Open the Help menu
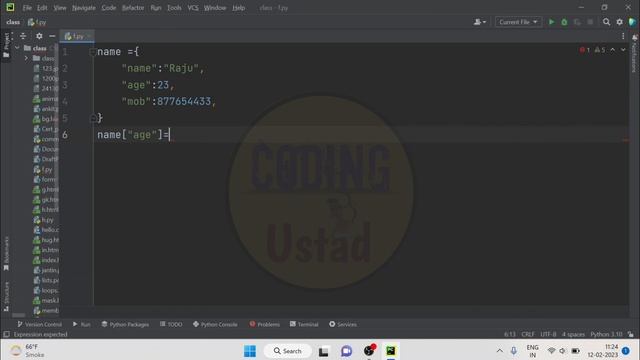 [238, 8]
